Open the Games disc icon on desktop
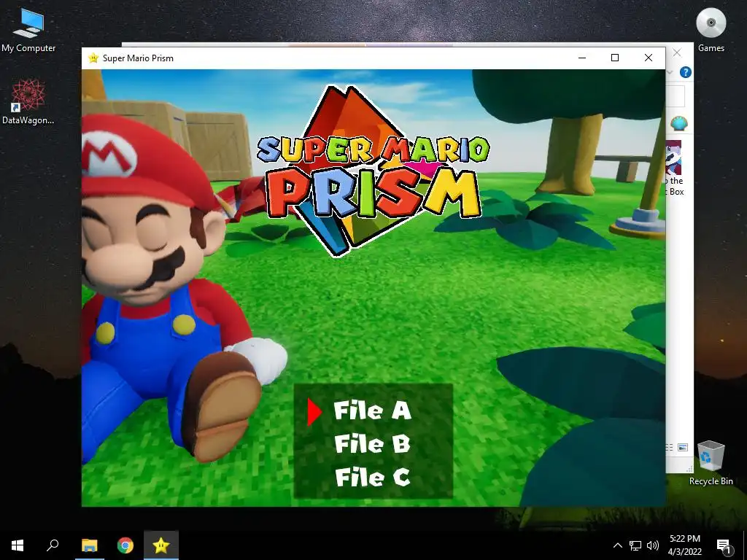 click(711, 30)
